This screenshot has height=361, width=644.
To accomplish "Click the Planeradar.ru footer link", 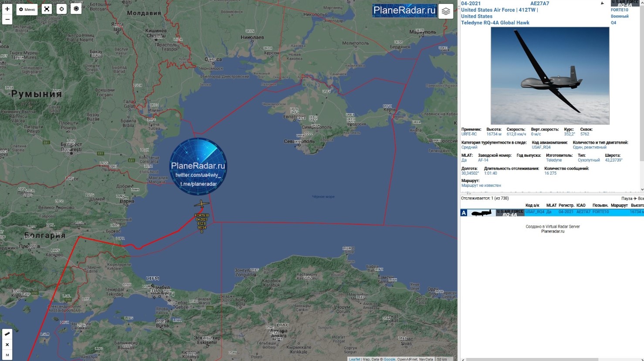I will 552,231.
